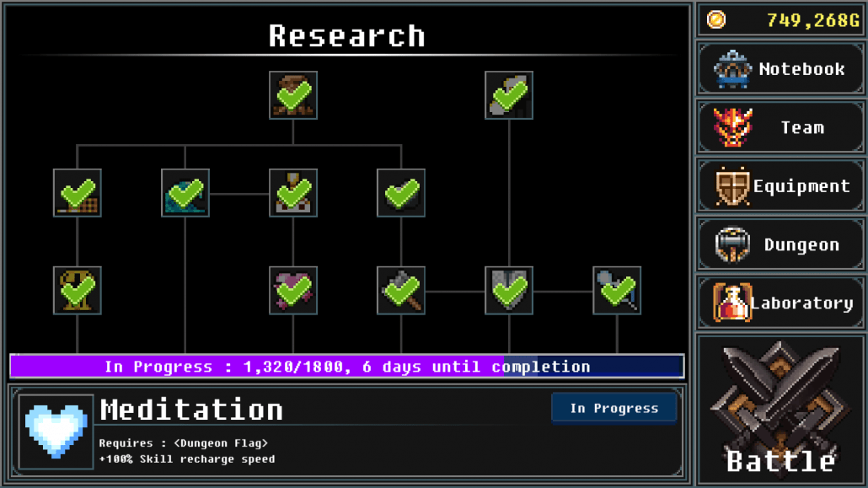Image resolution: width=868 pixels, height=488 pixels.
Task: Select the orange crate research node
Action: pos(77,193)
